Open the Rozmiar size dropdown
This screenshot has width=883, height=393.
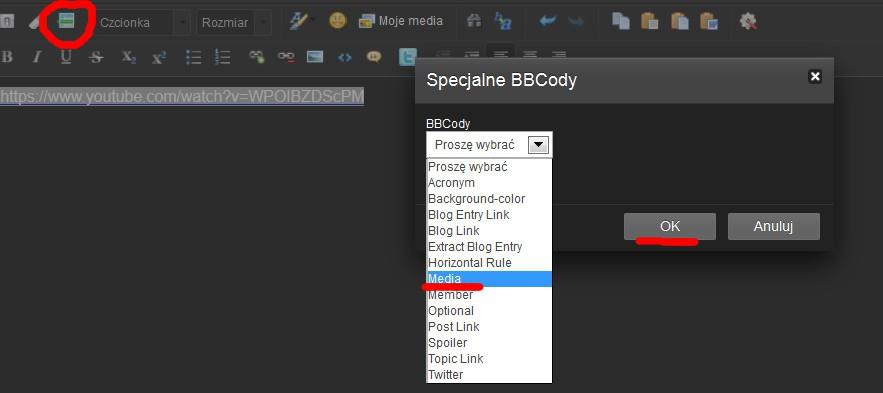[x=234, y=23]
